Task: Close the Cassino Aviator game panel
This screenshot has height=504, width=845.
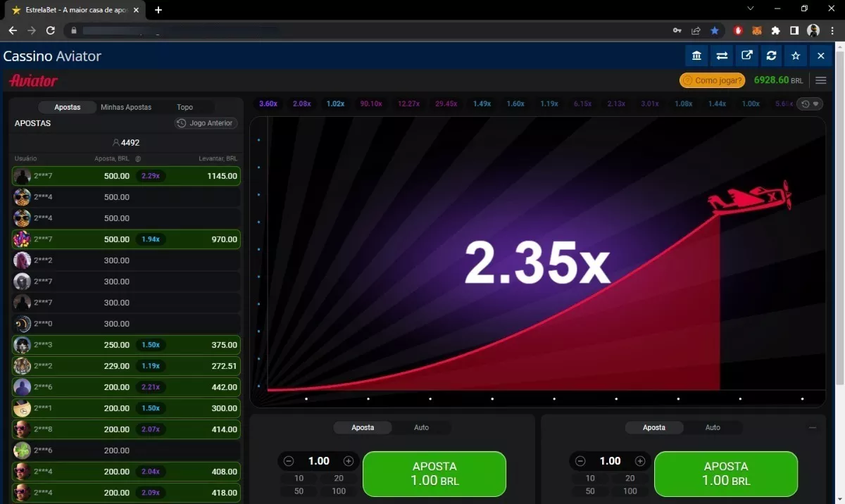Action: pyautogui.click(x=821, y=56)
